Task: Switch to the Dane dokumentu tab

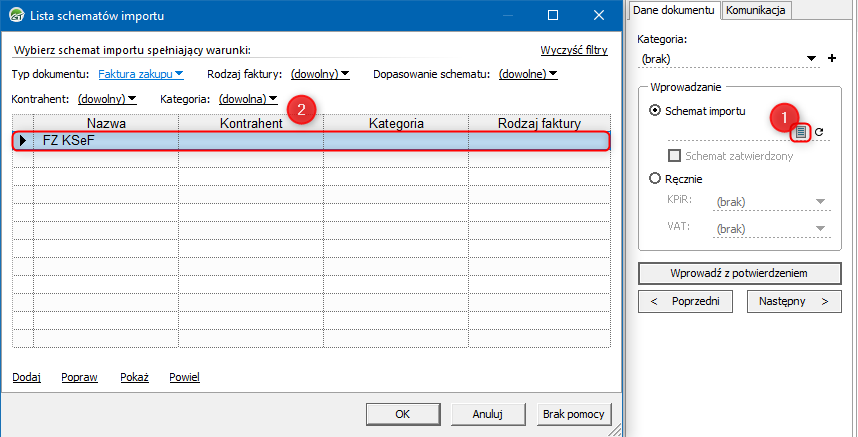Action: pyautogui.click(x=674, y=10)
